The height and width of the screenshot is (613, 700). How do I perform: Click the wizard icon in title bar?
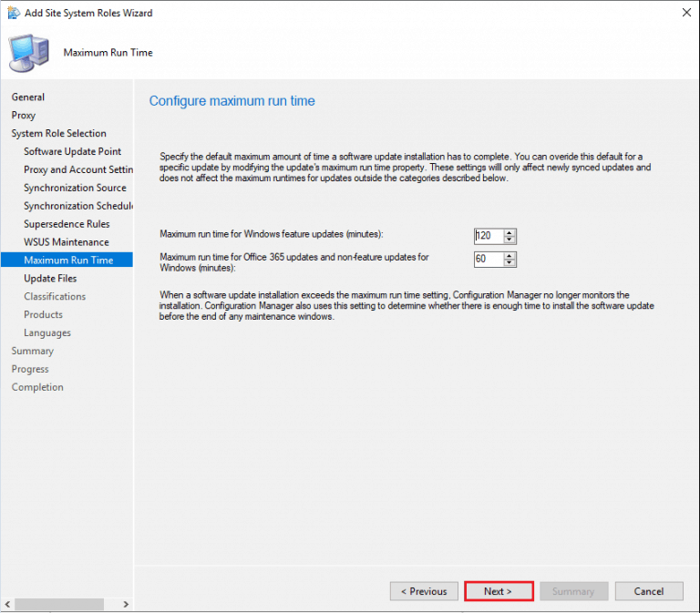coord(13,14)
